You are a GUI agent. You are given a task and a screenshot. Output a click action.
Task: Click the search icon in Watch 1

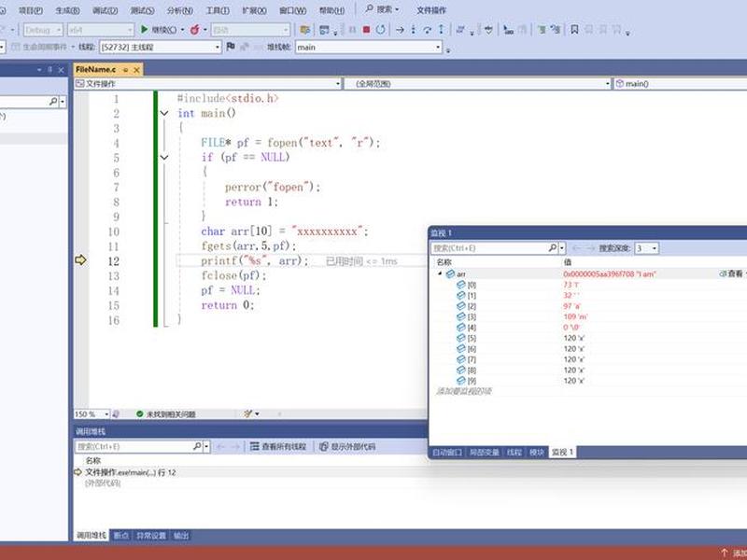tap(552, 248)
